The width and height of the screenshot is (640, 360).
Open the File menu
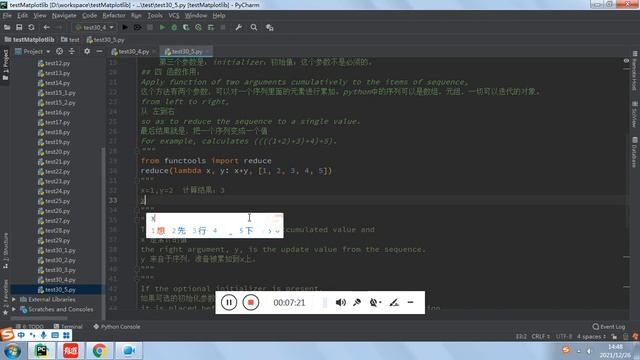click(7, 16)
